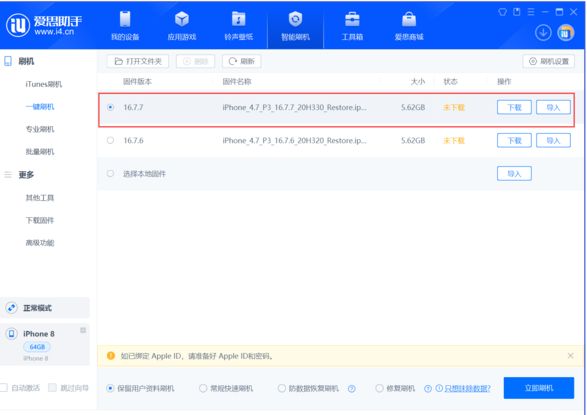The width and height of the screenshot is (587, 415).
Task: Click the skin theme shirt icon
Action: point(502,12)
